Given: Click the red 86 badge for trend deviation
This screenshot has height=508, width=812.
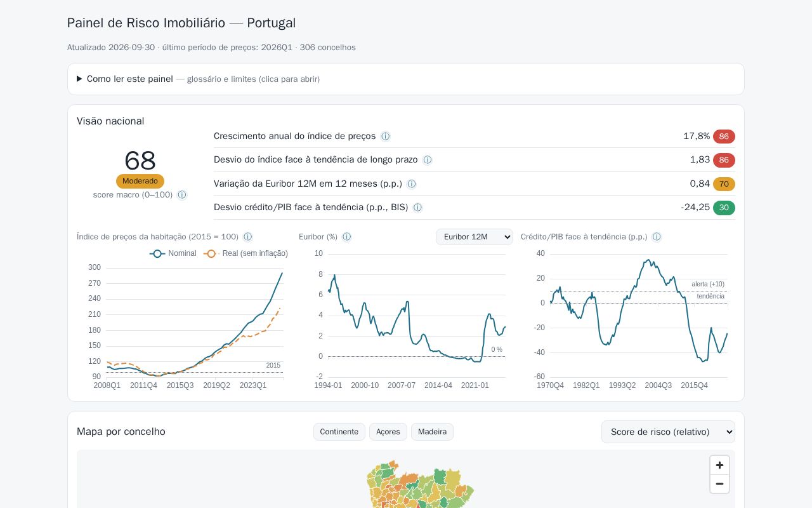Looking at the screenshot, I should tap(724, 160).
